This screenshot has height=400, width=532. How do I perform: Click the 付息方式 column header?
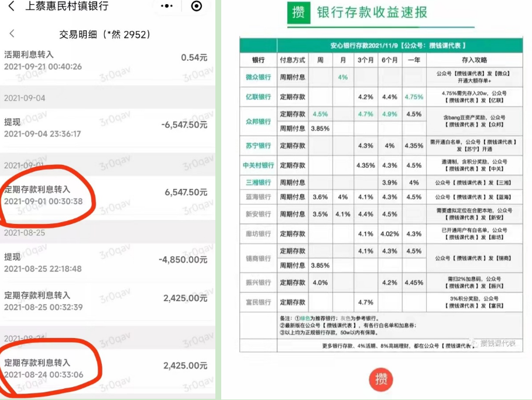pos(292,60)
